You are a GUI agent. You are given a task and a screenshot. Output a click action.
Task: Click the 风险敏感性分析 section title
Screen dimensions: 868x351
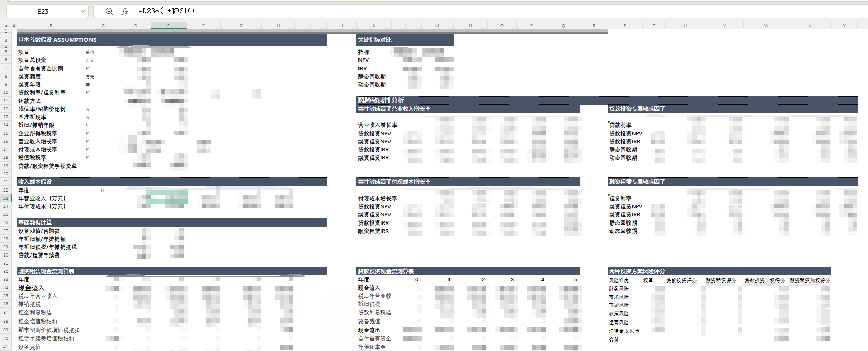click(x=381, y=100)
